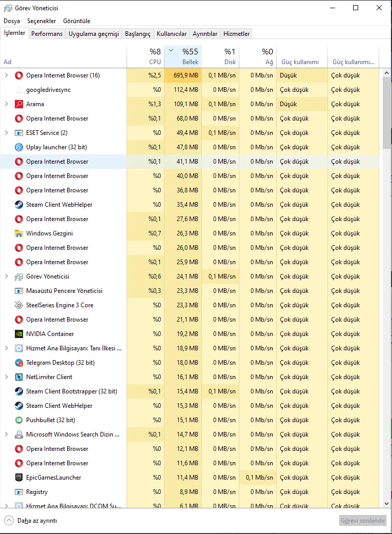Click the ESET Service (2) icon
The height and width of the screenshot is (534, 392).
19,133
